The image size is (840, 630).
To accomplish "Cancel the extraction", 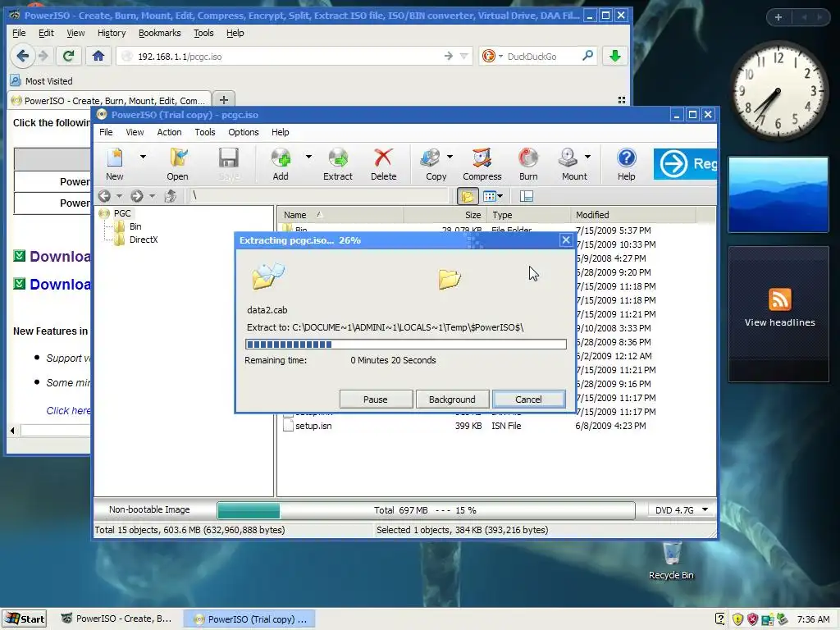I will tap(529, 399).
